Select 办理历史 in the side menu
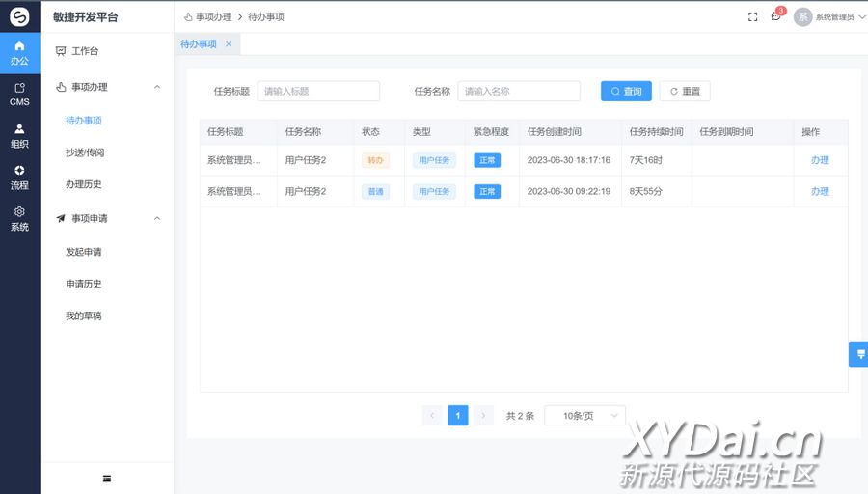Image resolution: width=868 pixels, height=494 pixels. (84, 184)
